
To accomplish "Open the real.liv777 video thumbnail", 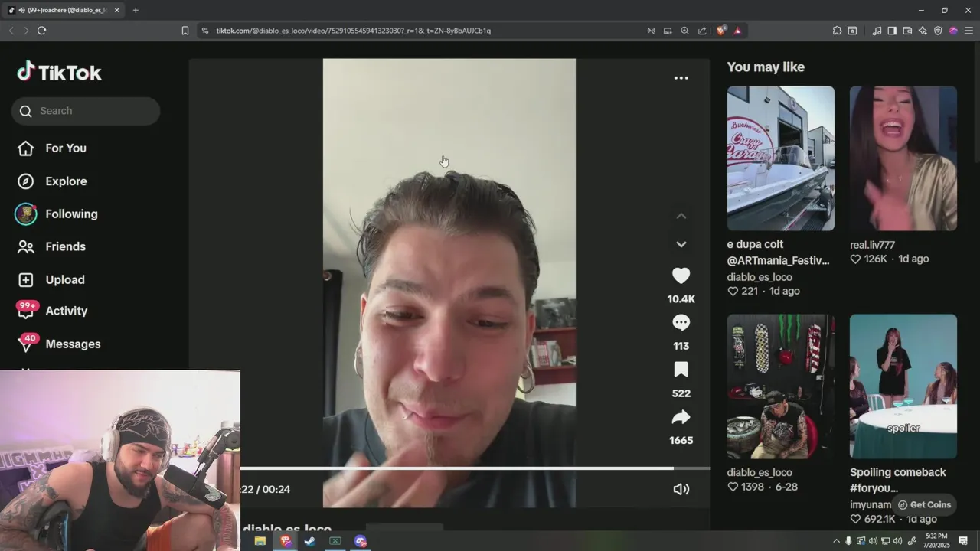I will tap(903, 158).
